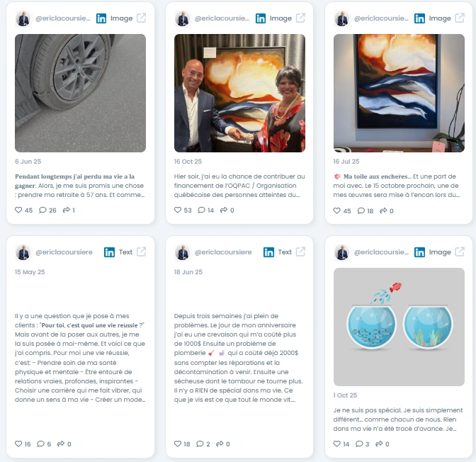Click @ericlacoursiere on 18 Jun 25 post

(x=223, y=252)
